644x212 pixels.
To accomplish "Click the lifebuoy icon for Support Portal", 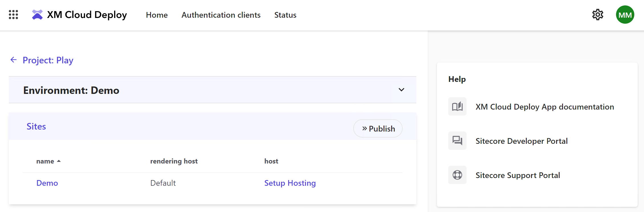I will tap(457, 175).
